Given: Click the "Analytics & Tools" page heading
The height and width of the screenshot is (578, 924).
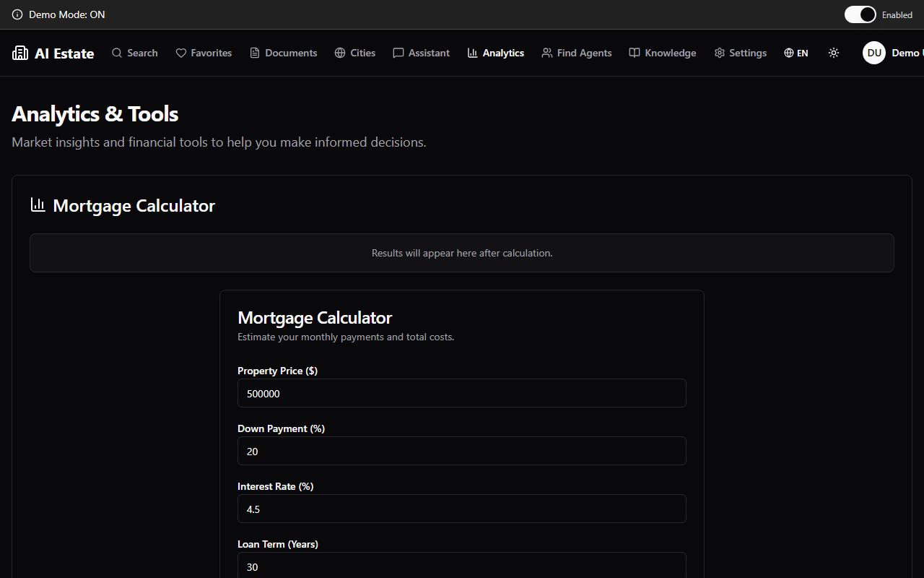Looking at the screenshot, I should pyautogui.click(x=95, y=114).
